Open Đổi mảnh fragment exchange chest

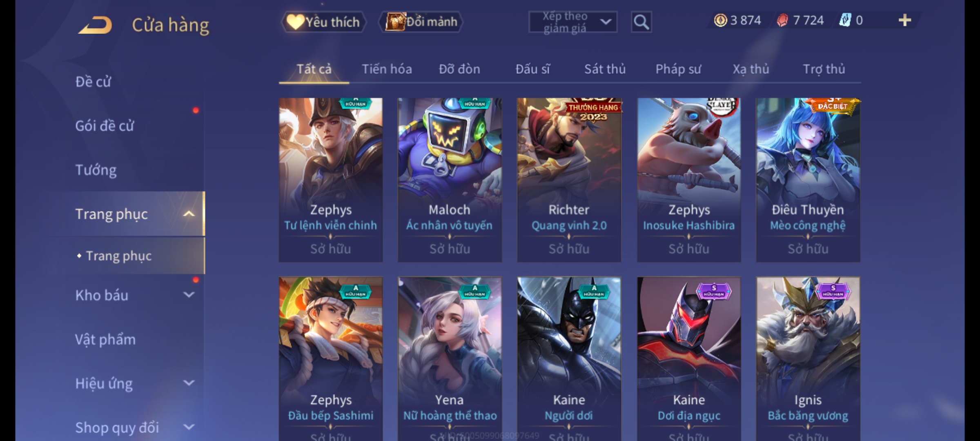tap(421, 22)
